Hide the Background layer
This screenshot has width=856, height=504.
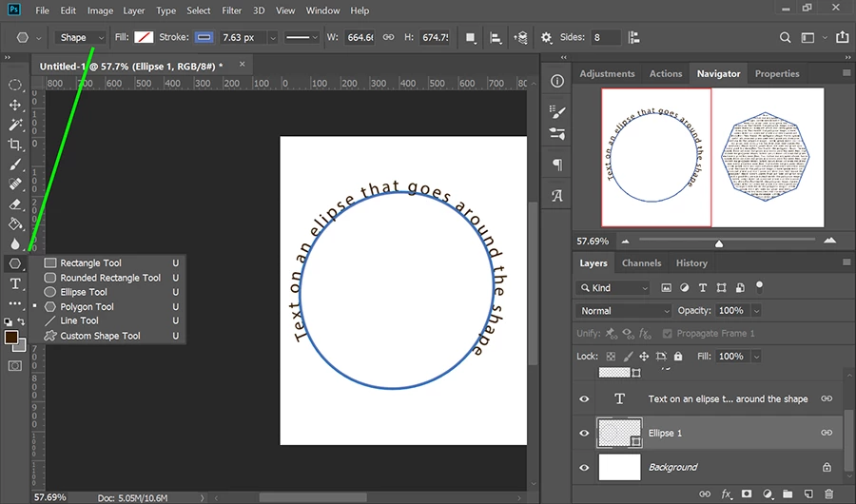point(584,468)
